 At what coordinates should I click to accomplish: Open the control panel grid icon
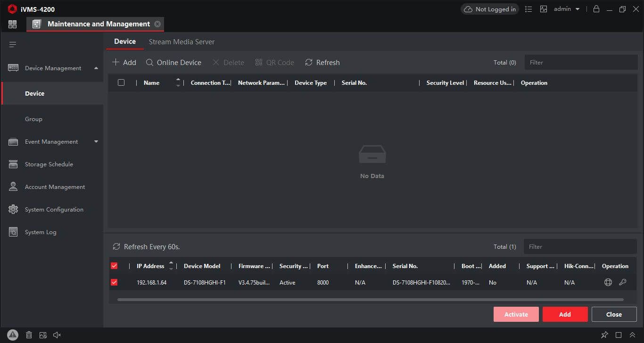pos(13,24)
